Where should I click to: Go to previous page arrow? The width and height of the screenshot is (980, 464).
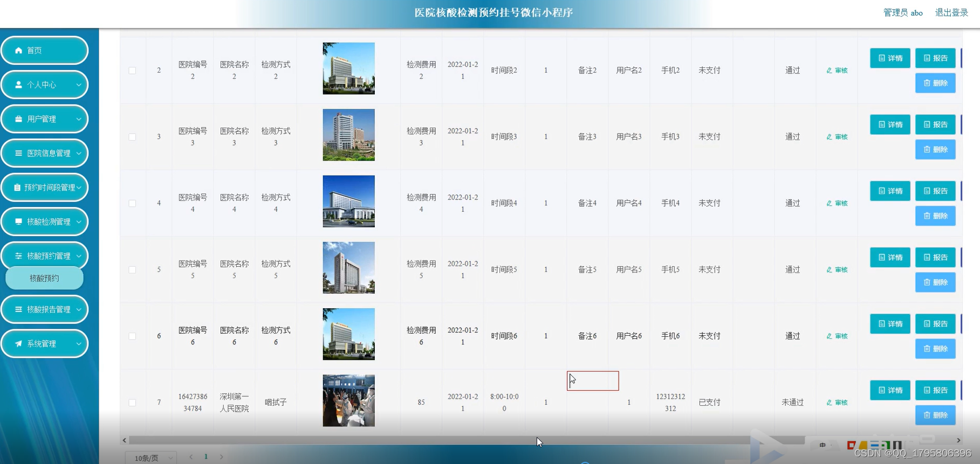point(191,457)
